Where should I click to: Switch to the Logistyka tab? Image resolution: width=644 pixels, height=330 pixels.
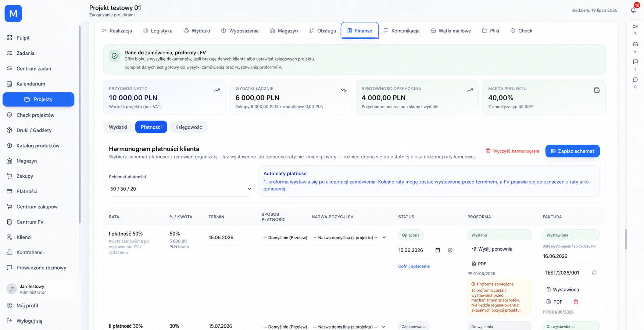pyautogui.click(x=158, y=31)
